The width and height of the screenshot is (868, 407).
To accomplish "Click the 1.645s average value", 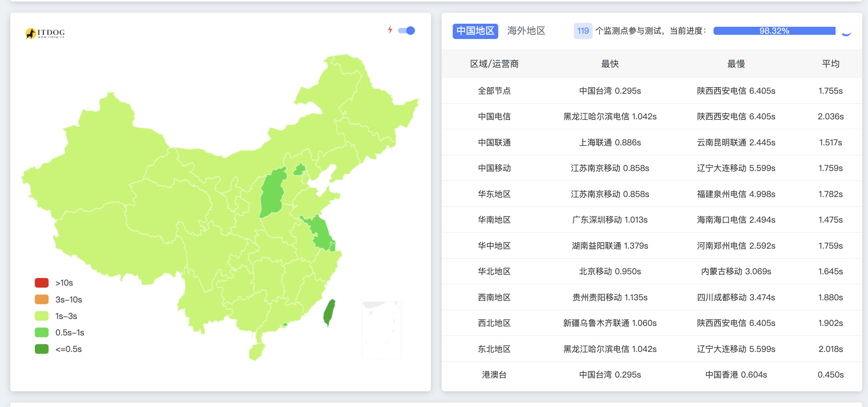I will point(831,271).
